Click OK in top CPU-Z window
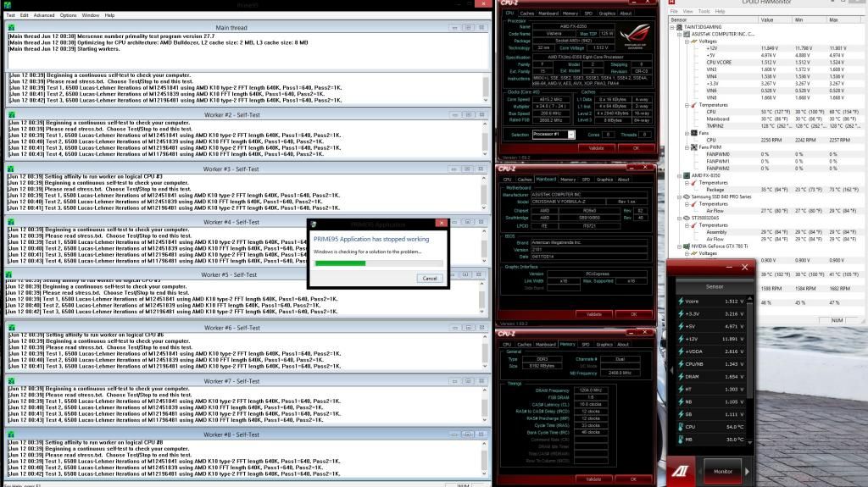 click(636, 148)
